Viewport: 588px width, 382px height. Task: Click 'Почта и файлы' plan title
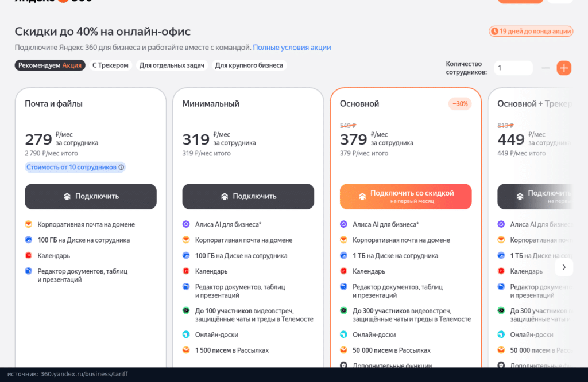53,104
